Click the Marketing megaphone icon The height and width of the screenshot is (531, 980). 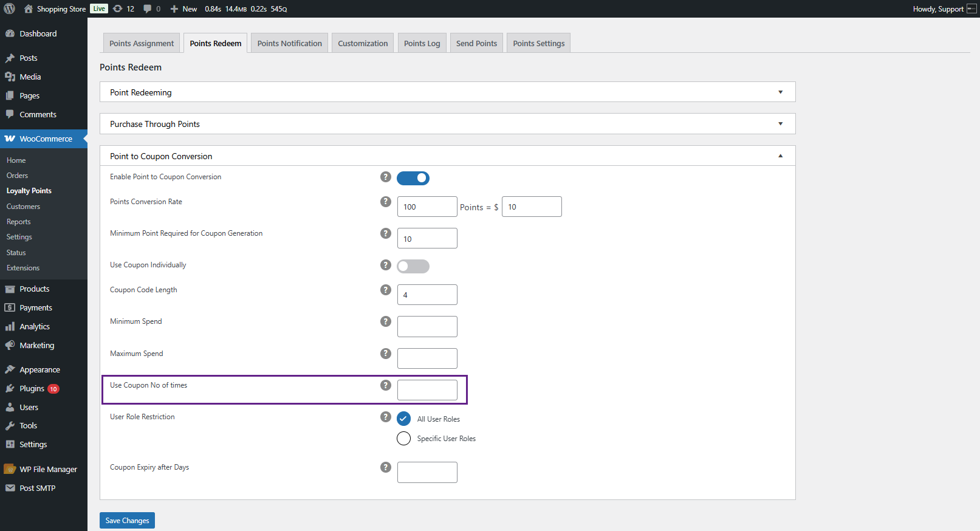(10, 345)
